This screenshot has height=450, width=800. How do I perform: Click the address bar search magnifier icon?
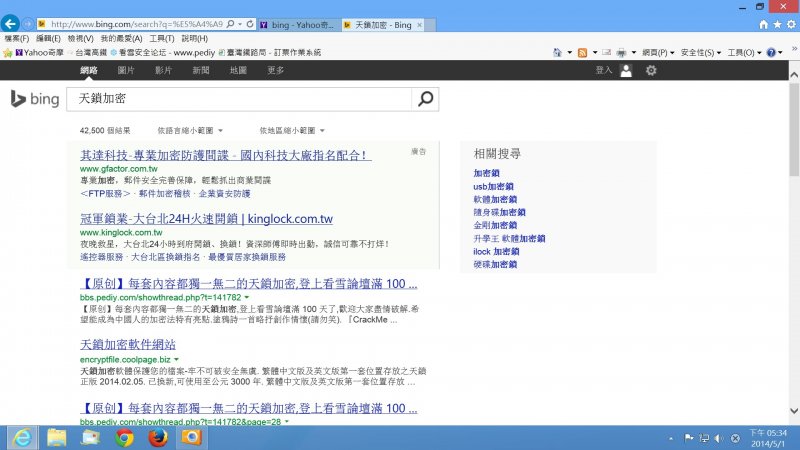coord(230,24)
